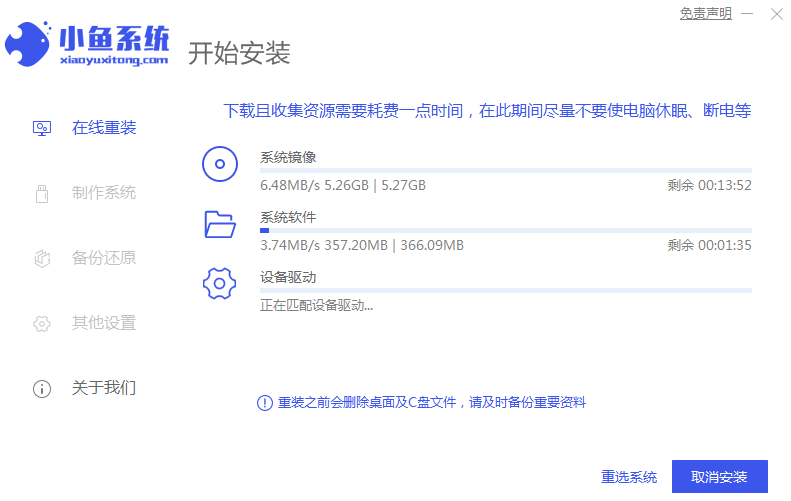Click the 系统软件 folder icon

(x=220, y=224)
